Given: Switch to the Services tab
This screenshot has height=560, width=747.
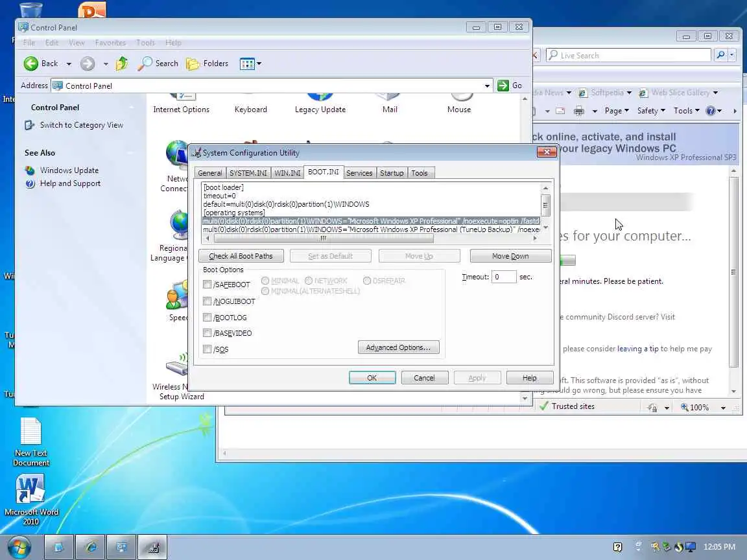Looking at the screenshot, I should tap(359, 173).
